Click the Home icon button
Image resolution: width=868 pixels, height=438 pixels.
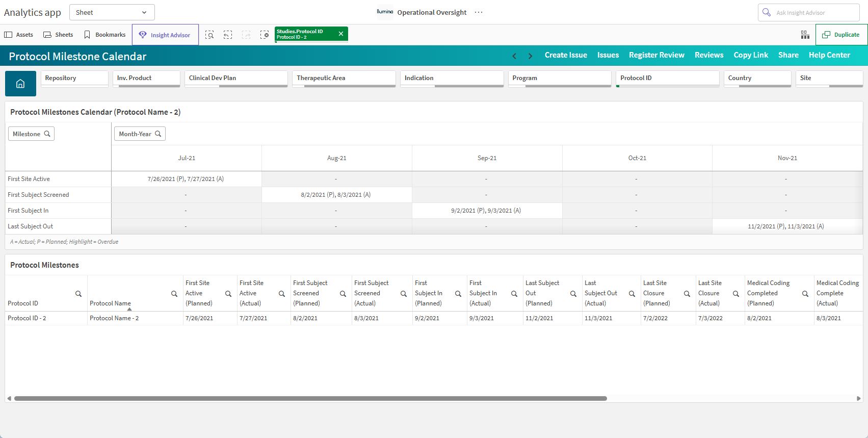coord(20,84)
